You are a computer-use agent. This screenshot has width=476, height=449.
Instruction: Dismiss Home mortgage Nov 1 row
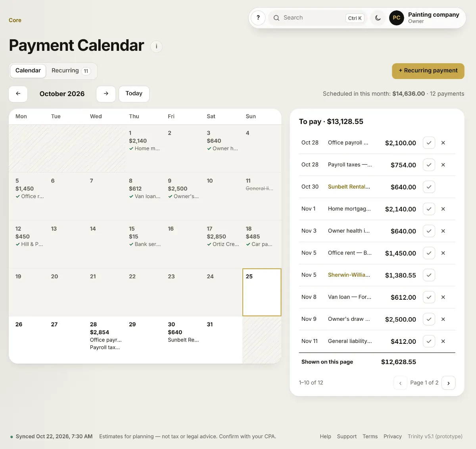coord(443,209)
